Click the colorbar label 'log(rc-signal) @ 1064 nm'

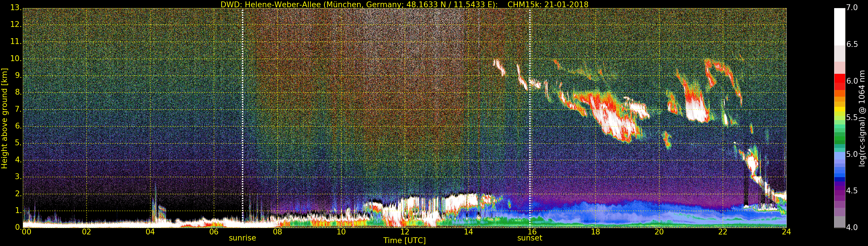pyautogui.click(x=862, y=118)
